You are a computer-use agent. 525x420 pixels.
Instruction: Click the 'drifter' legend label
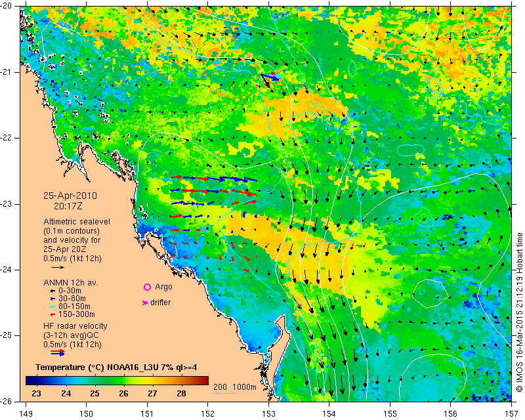coord(160,303)
